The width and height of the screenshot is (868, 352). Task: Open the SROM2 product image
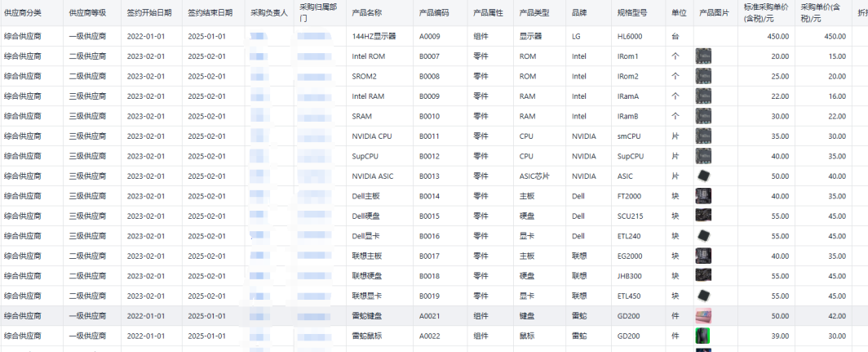[702, 76]
